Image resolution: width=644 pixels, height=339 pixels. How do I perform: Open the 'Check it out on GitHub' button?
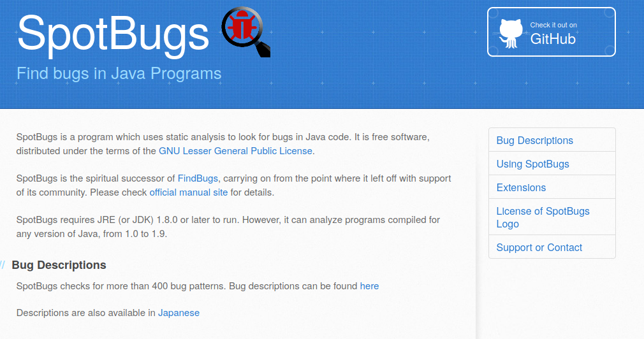click(x=552, y=32)
